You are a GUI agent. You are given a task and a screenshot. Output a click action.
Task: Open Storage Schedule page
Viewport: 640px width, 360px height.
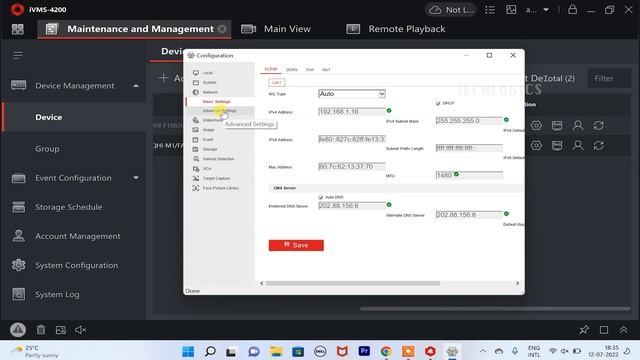(x=69, y=207)
